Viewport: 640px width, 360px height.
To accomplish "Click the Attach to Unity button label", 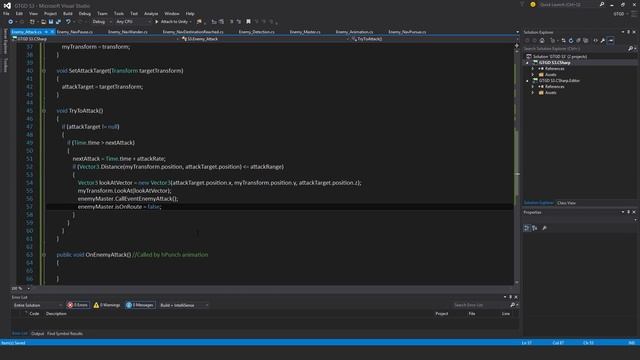I will pos(174,22).
